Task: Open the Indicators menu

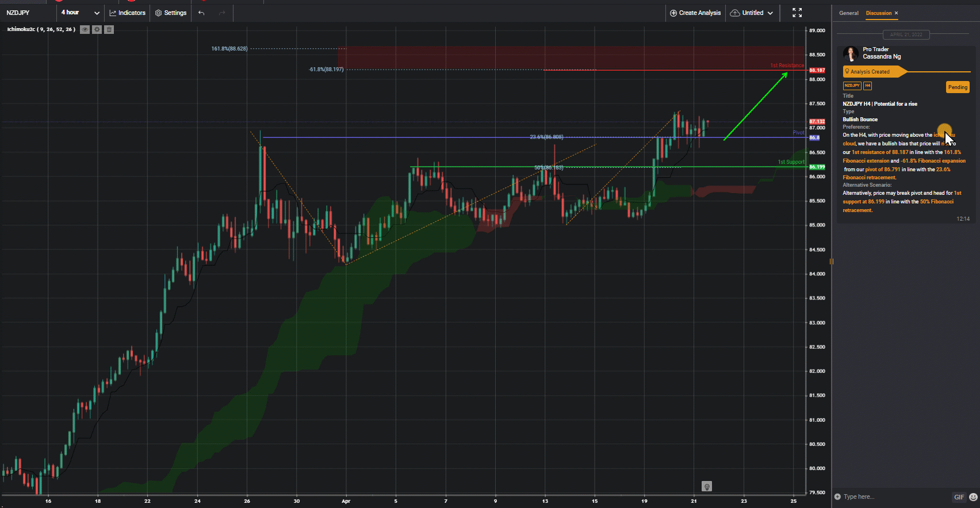Action: [128, 13]
